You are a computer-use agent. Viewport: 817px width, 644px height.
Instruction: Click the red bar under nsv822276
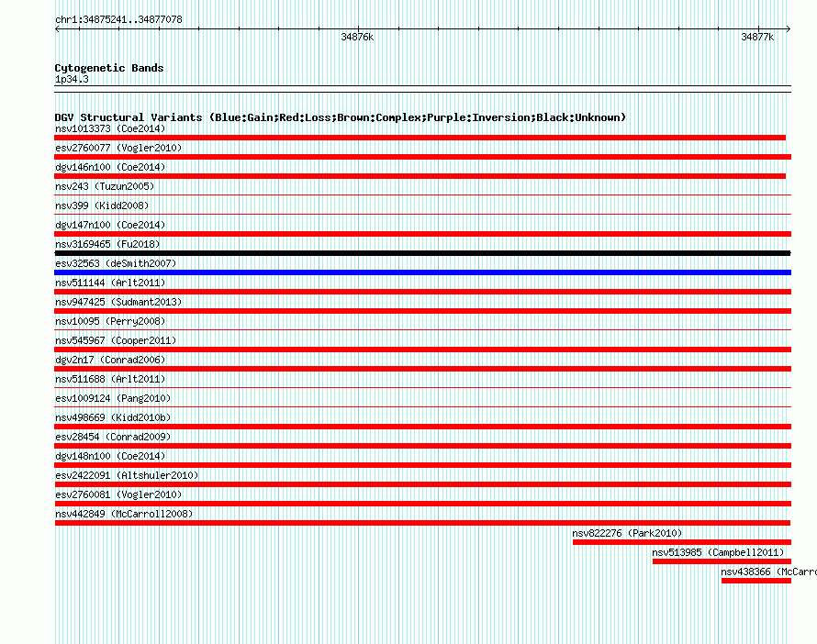tap(682, 542)
